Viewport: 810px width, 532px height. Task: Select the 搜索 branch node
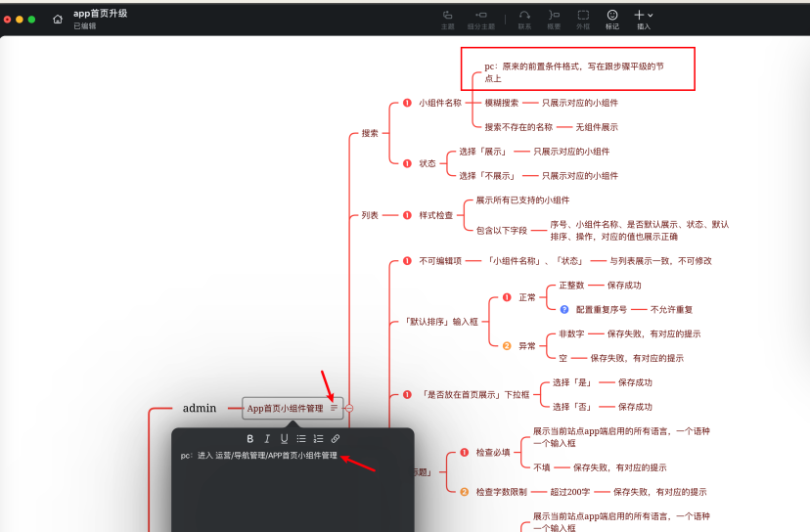(x=370, y=133)
